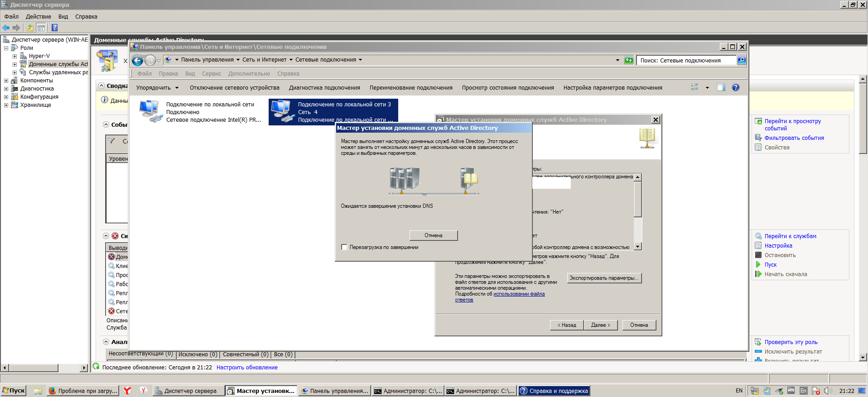Open the view options dropdown arrow
The image size is (868, 397).
(707, 88)
